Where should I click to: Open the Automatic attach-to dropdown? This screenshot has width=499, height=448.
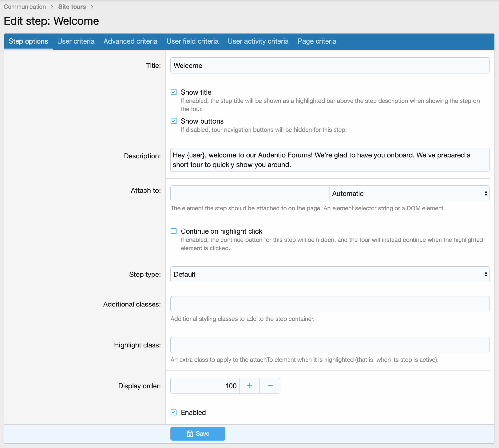tap(409, 193)
